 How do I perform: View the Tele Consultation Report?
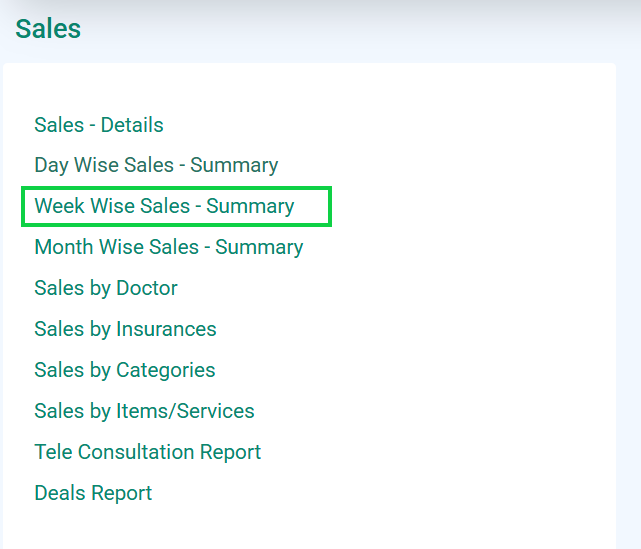(x=148, y=452)
